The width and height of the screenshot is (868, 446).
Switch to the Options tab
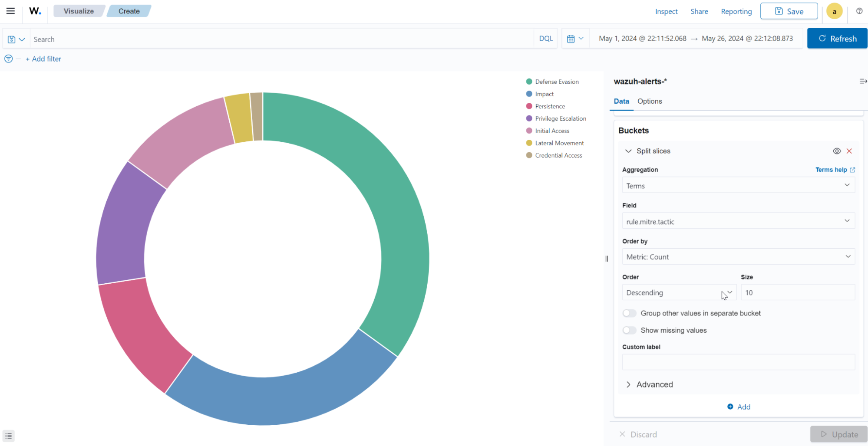[x=650, y=101]
